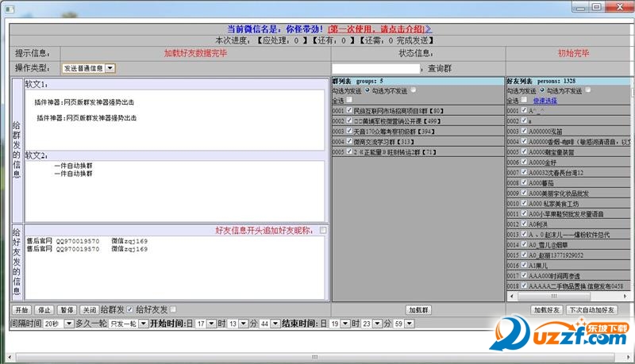Uncheck friend 0009 A000美丽宇化妆品批发

[x=524, y=193]
